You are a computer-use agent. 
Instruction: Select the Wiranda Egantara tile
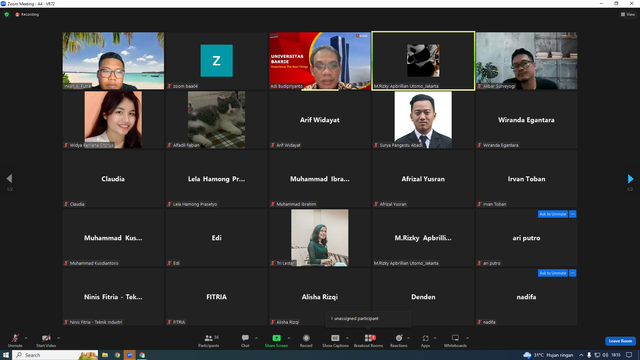(526, 120)
